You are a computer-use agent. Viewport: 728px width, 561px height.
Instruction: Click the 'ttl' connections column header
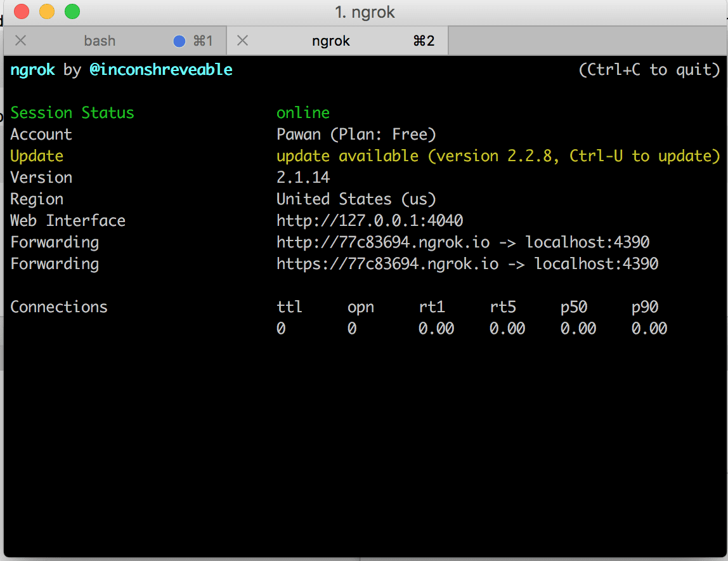289,307
